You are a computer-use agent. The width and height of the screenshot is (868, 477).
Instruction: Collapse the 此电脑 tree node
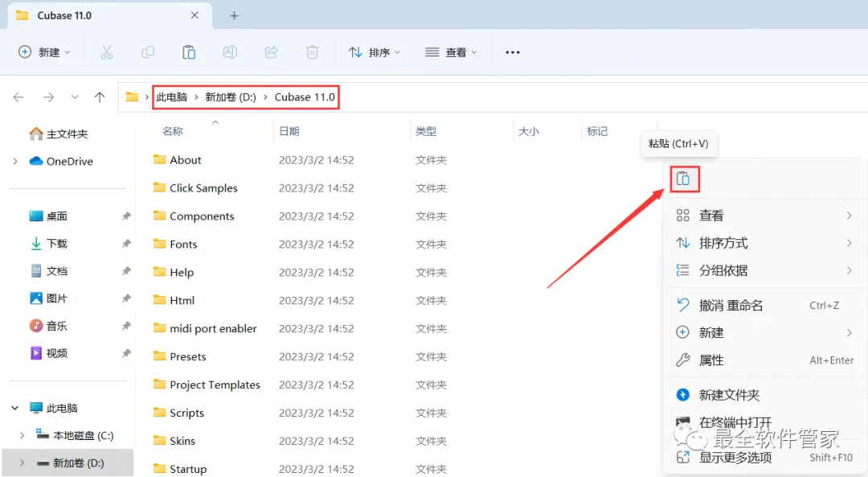pyautogui.click(x=15, y=409)
